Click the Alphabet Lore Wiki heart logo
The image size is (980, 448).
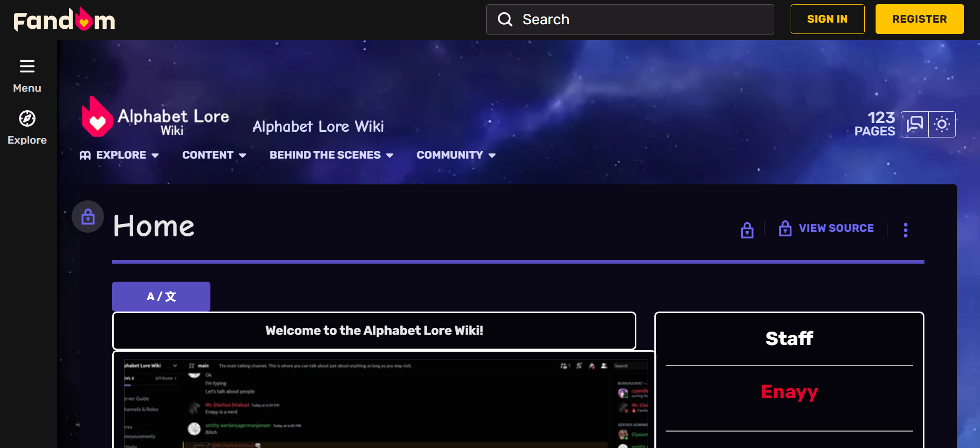(x=97, y=118)
